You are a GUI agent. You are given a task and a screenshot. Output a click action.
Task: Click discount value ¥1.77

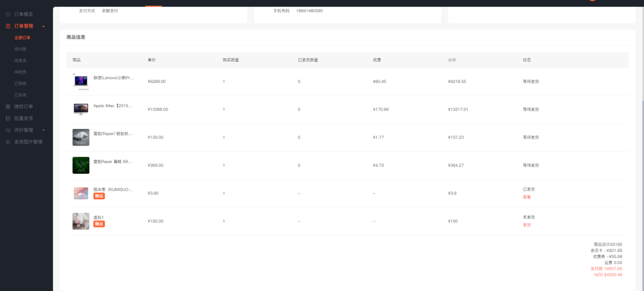[x=378, y=137]
